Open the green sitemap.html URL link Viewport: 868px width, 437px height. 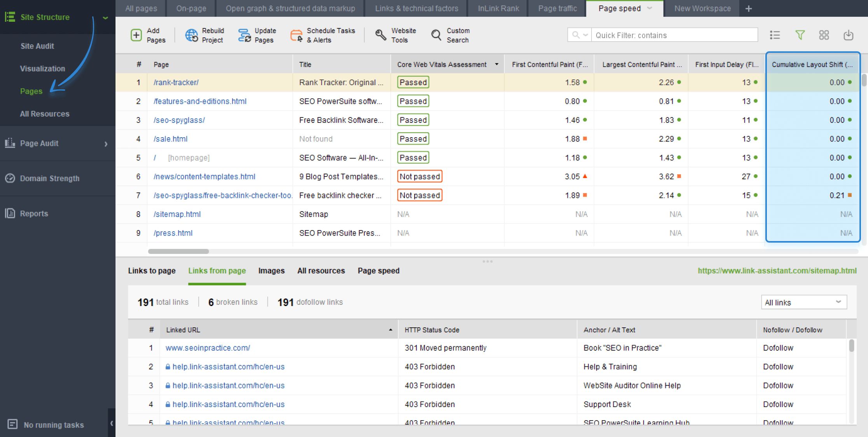[777, 271]
